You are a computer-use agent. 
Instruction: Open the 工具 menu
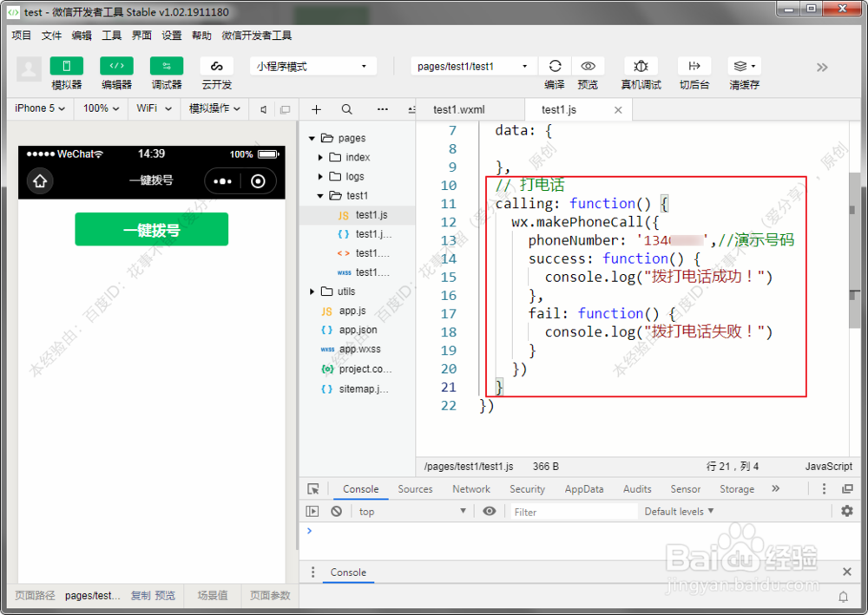tap(111, 36)
